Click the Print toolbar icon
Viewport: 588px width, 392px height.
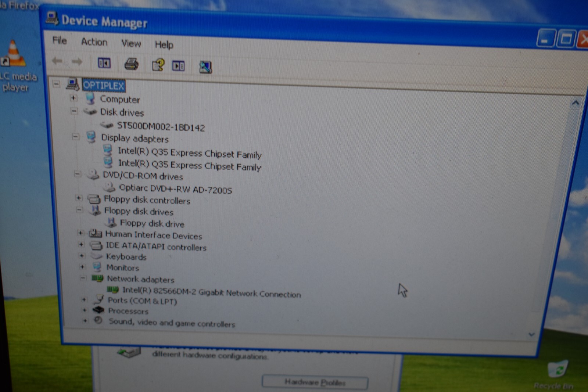pos(131,64)
